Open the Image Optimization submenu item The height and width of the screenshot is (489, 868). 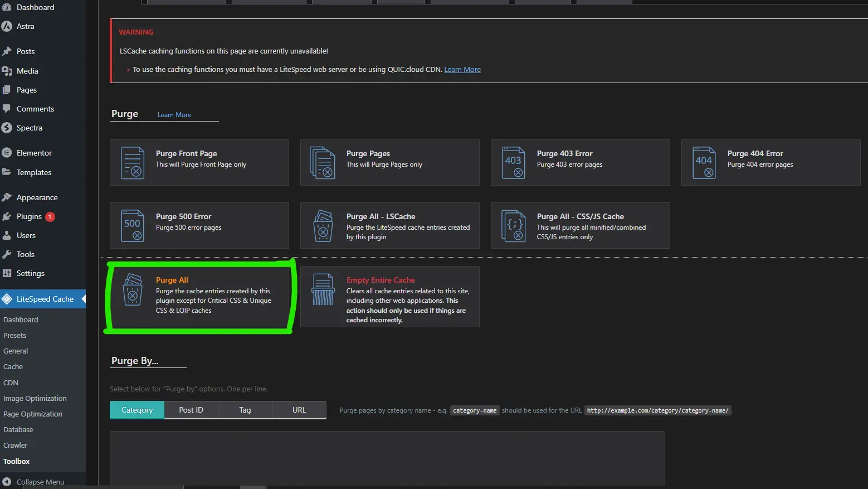[35, 398]
